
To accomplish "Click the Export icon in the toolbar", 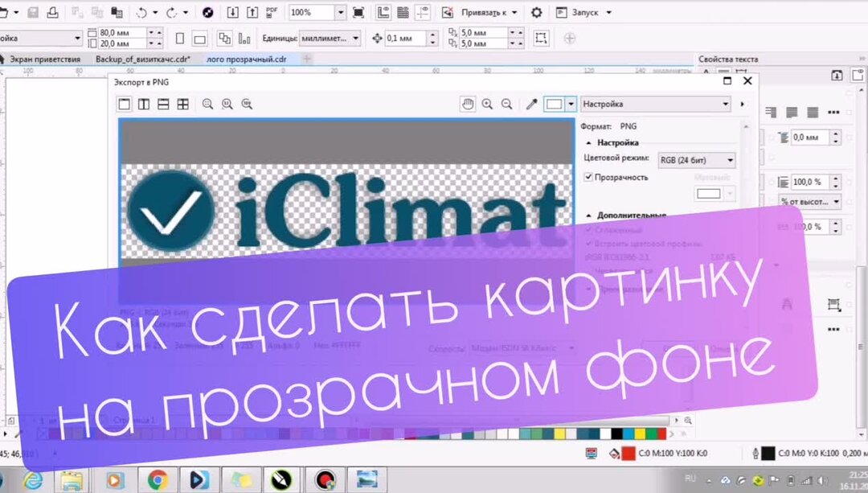I will click(252, 12).
